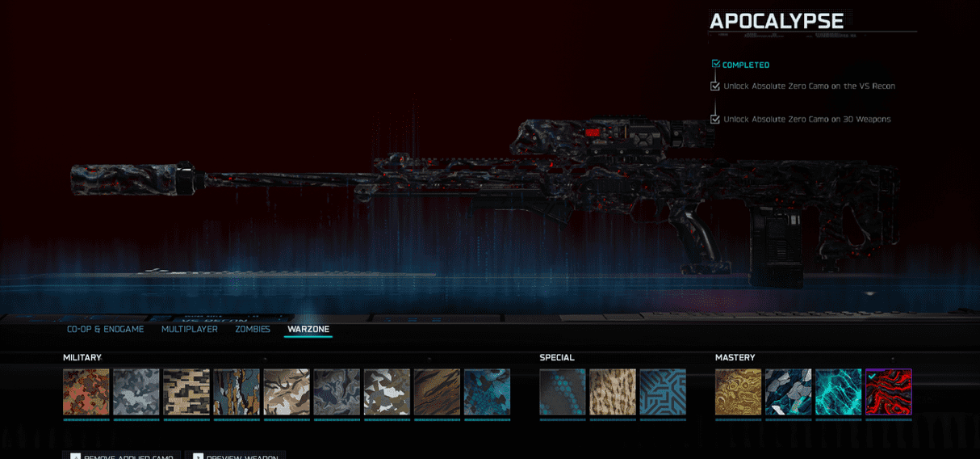Pick the shattered gray-teal Mastery camo
This screenshot has height=459, width=980.
(x=788, y=392)
